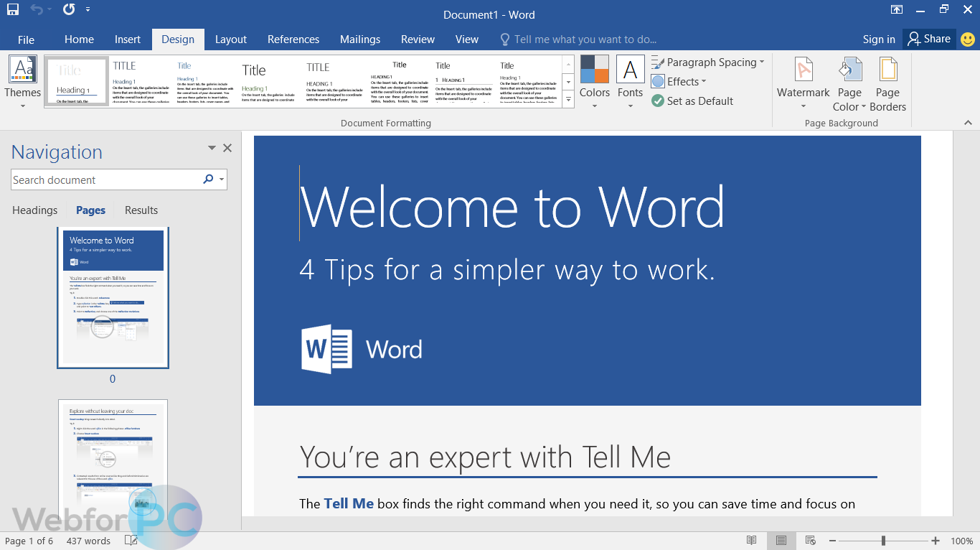Open the Page Color picker
The image size is (980, 550).
[849, 84]
